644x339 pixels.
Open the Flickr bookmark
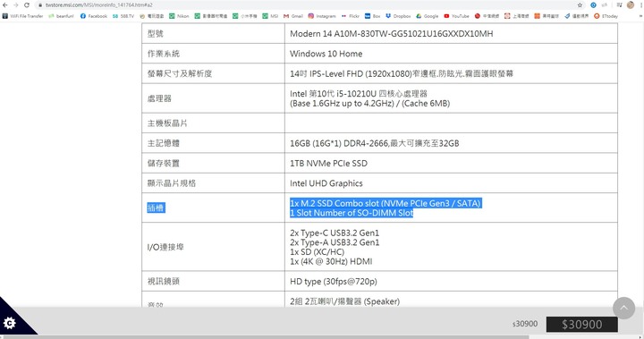(x=351, y=16)
